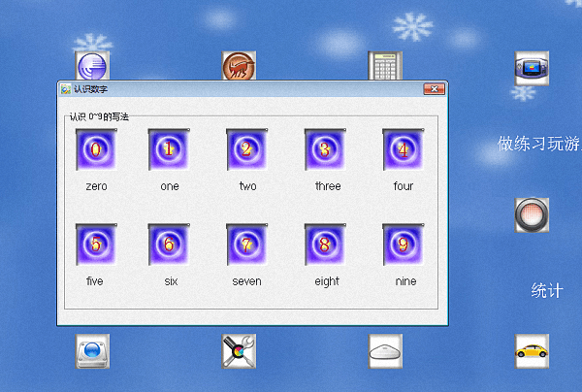Click the white mouse device icon
582x392 pixels.
385,350
